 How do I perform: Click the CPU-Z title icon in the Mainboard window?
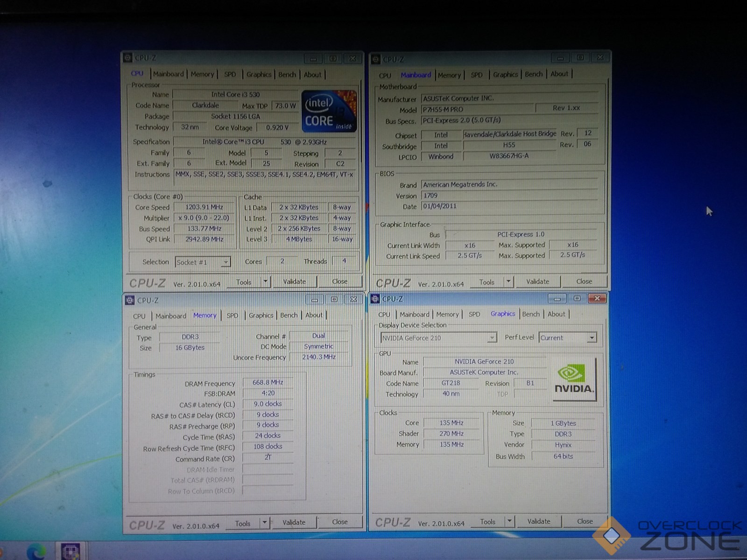click(x=376, y=59)
